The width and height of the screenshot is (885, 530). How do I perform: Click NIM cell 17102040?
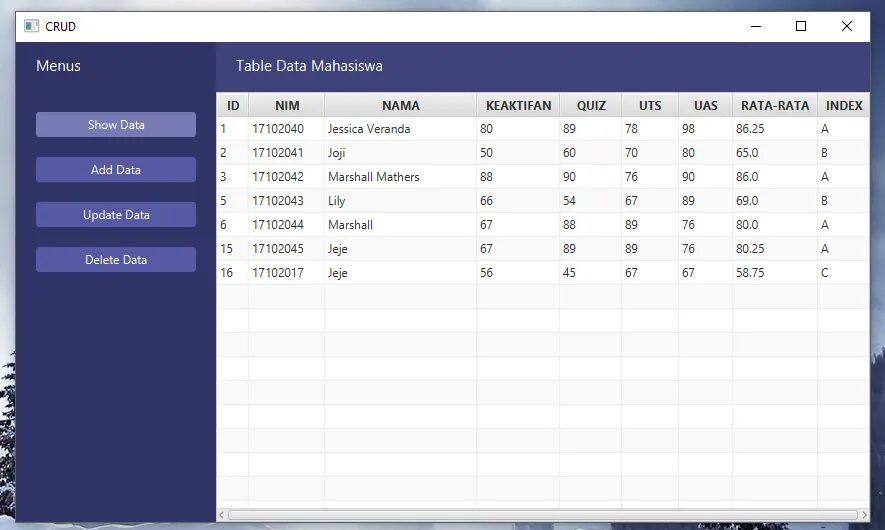[x=287, y=129]
